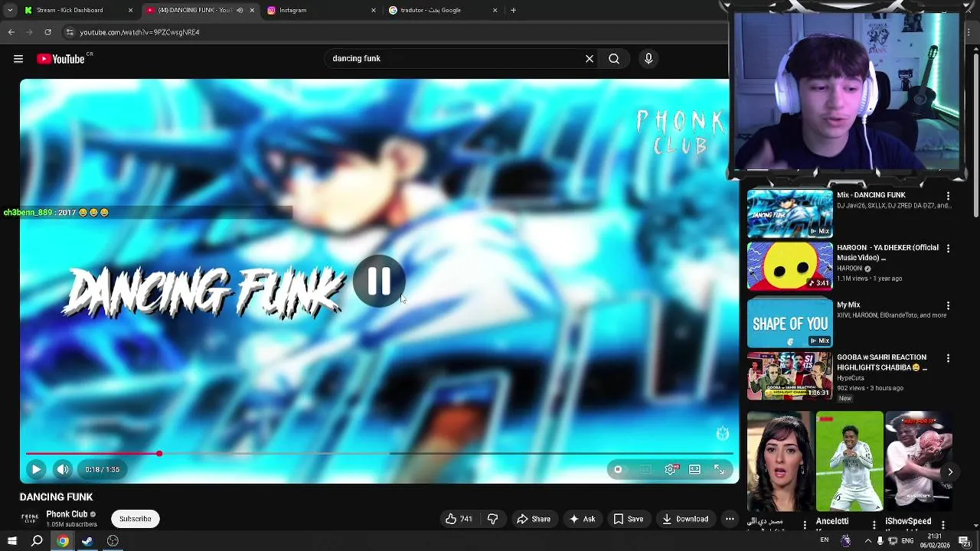Dislike the video with thumbs down
980x551 pixels.
493,519
